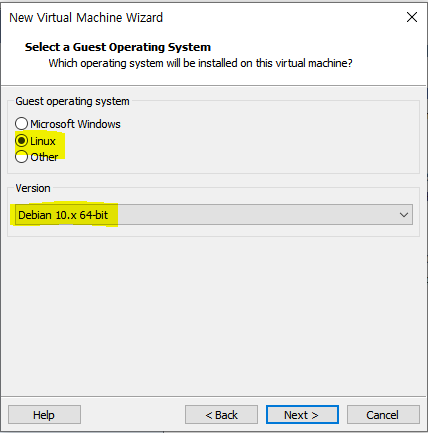This screenshot has width=428, height=433.
Task: Click the 'New Virtual Machine Wizard' title text
Action: (86, 18)
